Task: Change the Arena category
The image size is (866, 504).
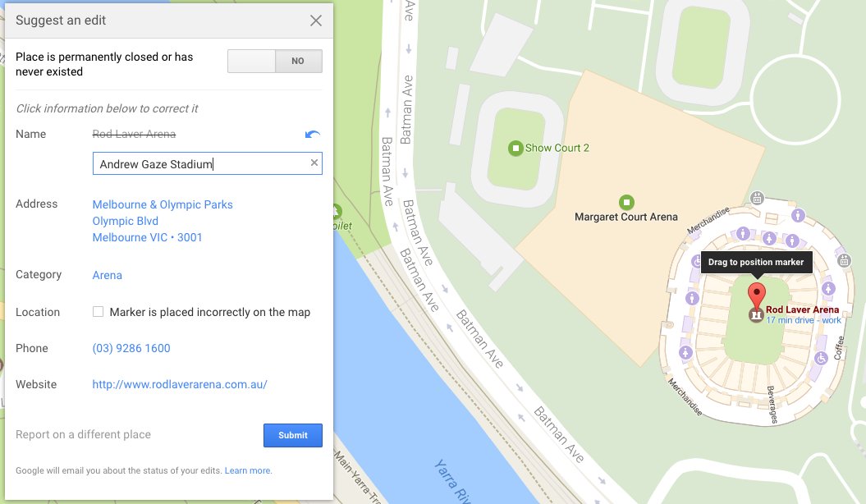Action: [108, 275]
